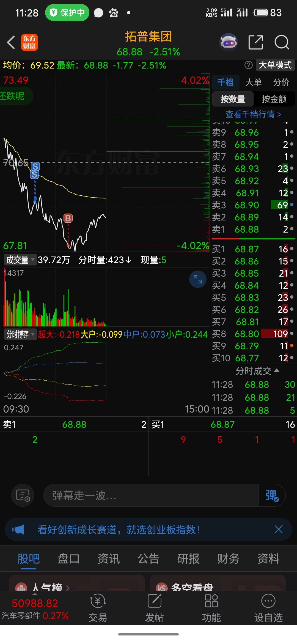The width and height of the screenshot is (297, 644).
Task: Select 按金额 option
Action: [x=274, y=99]
